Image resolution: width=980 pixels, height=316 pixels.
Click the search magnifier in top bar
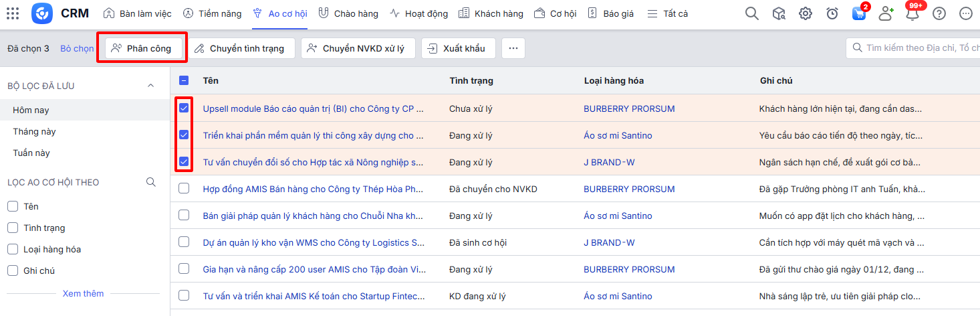click(752, 13)
